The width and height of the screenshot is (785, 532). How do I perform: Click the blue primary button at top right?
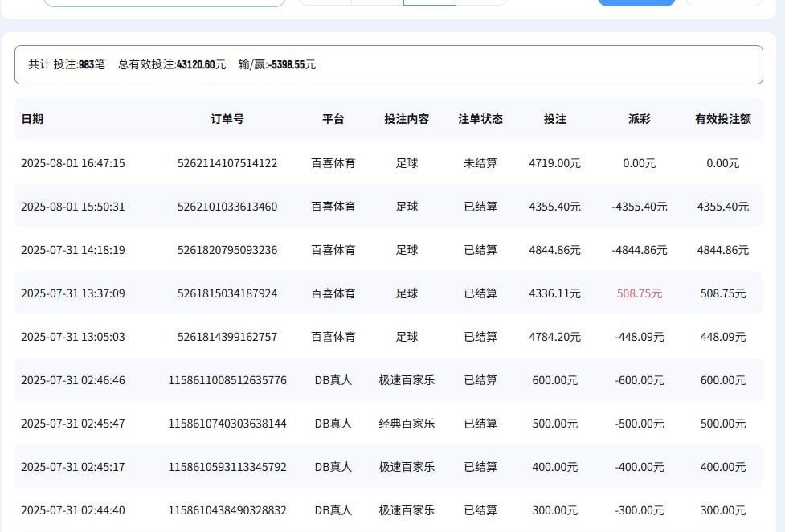(636, 3)
